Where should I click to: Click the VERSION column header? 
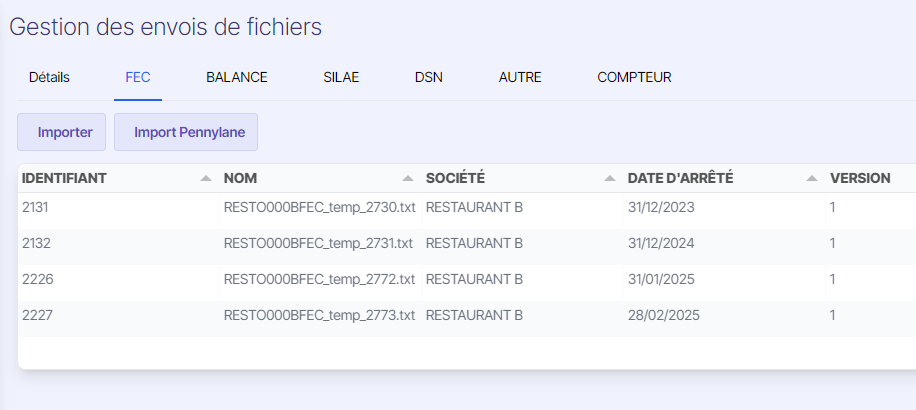tap(860, 179)
